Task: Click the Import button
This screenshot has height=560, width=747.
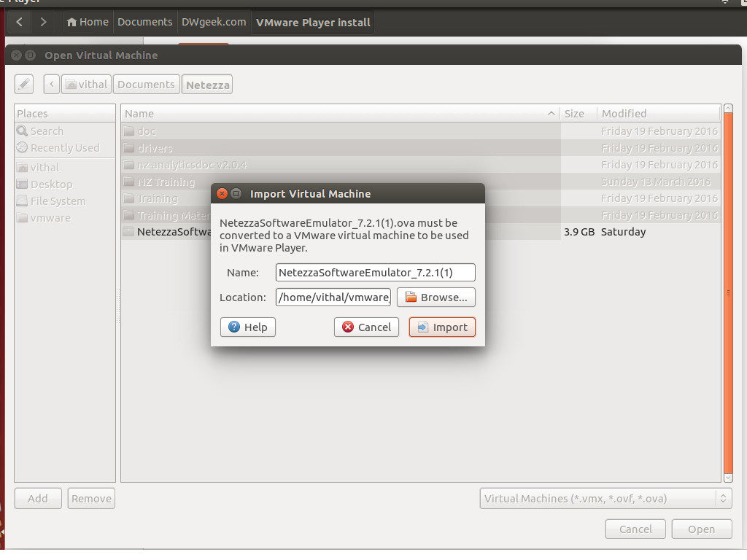Action: 441,327
